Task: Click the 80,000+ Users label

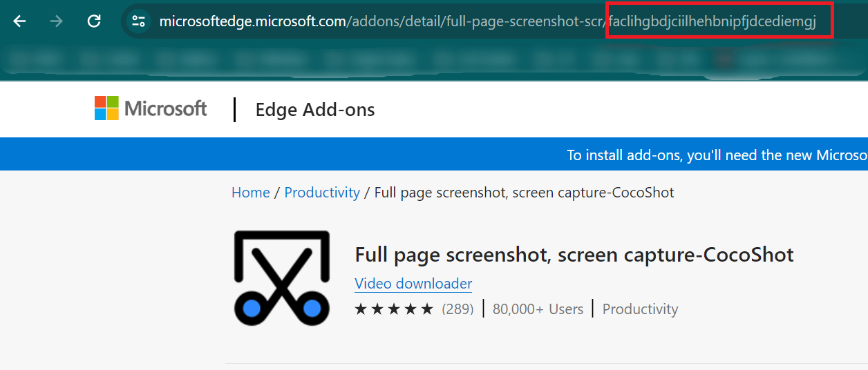Action: coord(538,309)
